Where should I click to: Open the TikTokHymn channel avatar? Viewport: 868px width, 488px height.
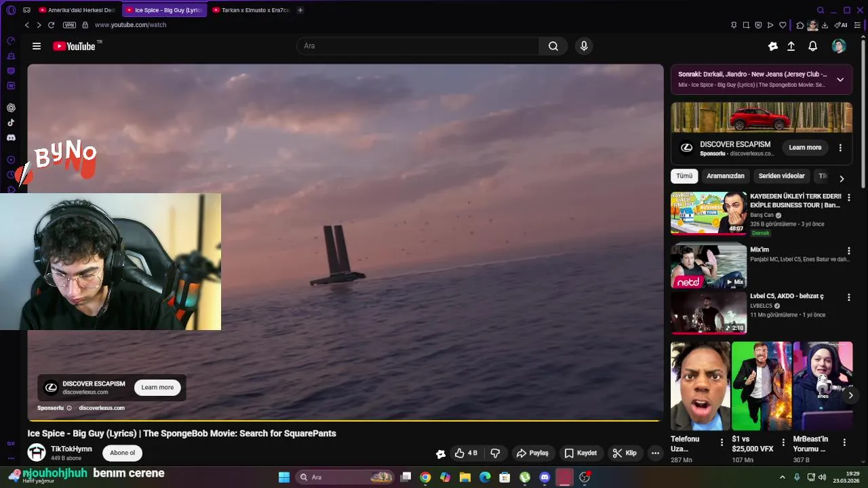[x=37, y=453]
